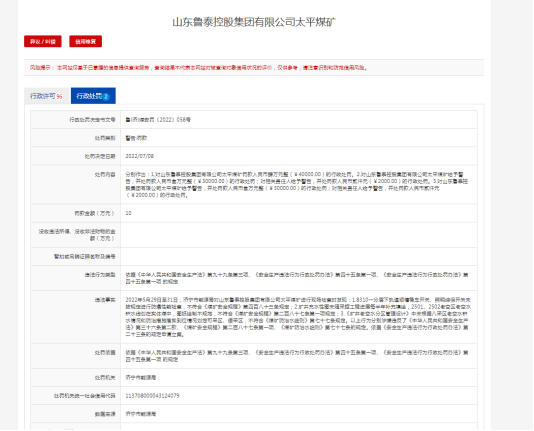Click the page title 山东鲁泰控股集团有限公司太平煤矿
Screen dimensions: 534x431
tap(254, 22)
